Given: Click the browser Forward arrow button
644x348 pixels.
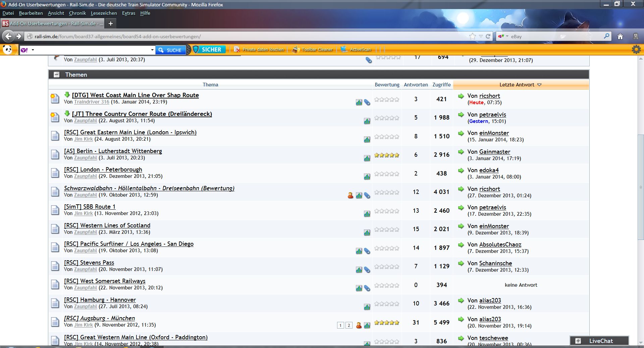Looking at the screenshot, I should 19,36.
